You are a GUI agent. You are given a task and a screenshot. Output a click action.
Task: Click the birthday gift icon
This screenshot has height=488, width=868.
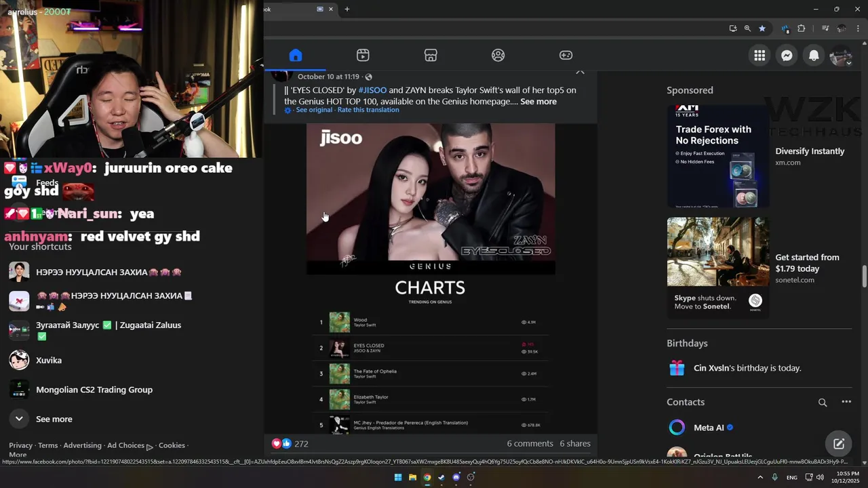coord(677,368)
